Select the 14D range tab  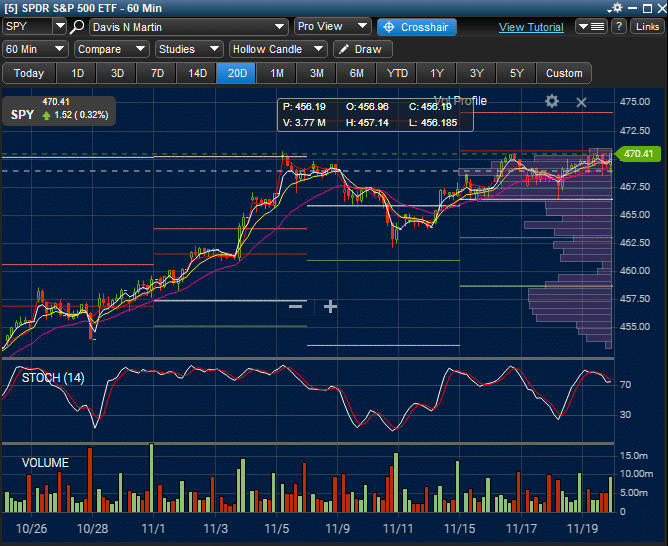[197, 73]
